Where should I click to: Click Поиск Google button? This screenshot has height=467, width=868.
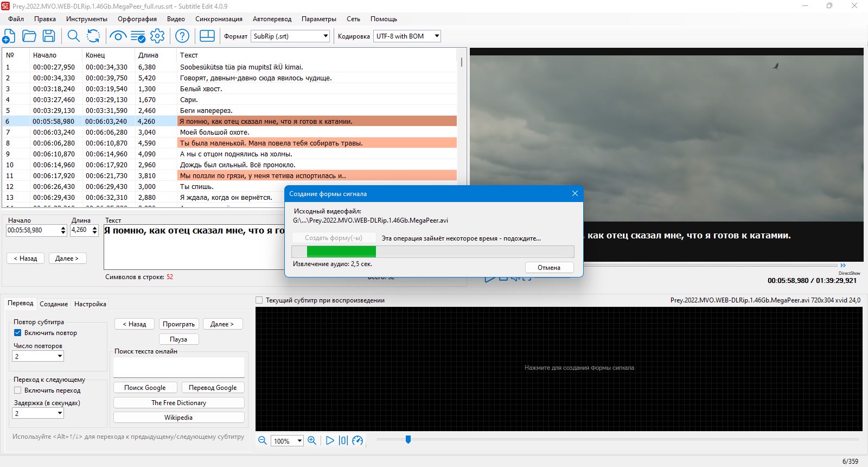pos(145,388)
